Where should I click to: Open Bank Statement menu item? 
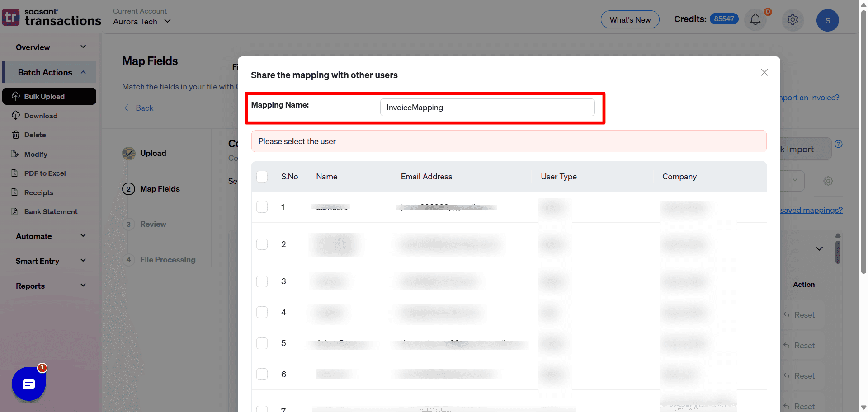51,212
